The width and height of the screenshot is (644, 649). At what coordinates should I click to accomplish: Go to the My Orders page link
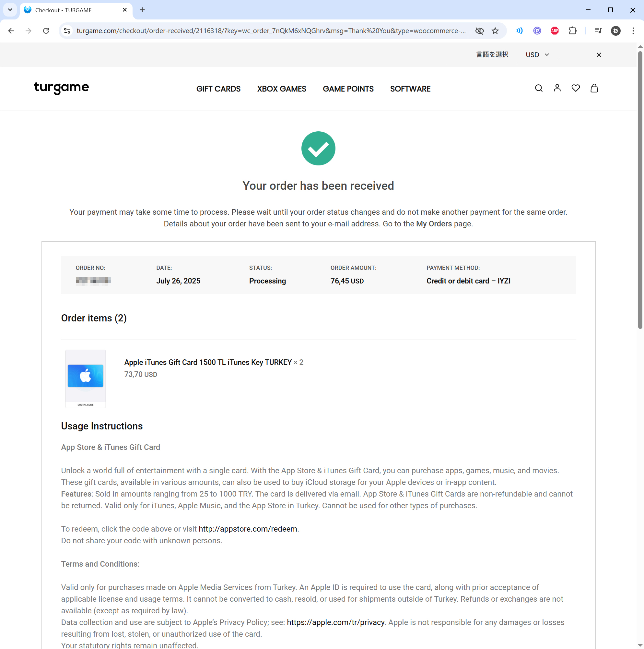434,224
